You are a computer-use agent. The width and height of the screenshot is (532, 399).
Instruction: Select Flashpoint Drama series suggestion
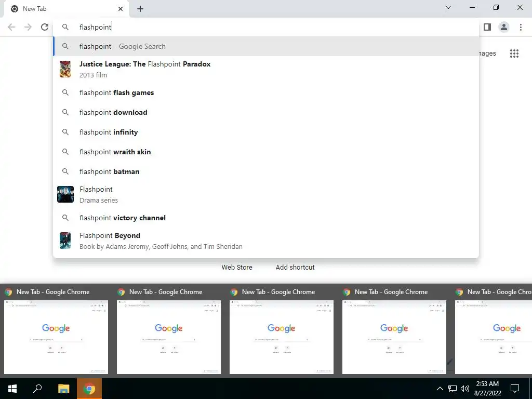(x=266, y=194)
